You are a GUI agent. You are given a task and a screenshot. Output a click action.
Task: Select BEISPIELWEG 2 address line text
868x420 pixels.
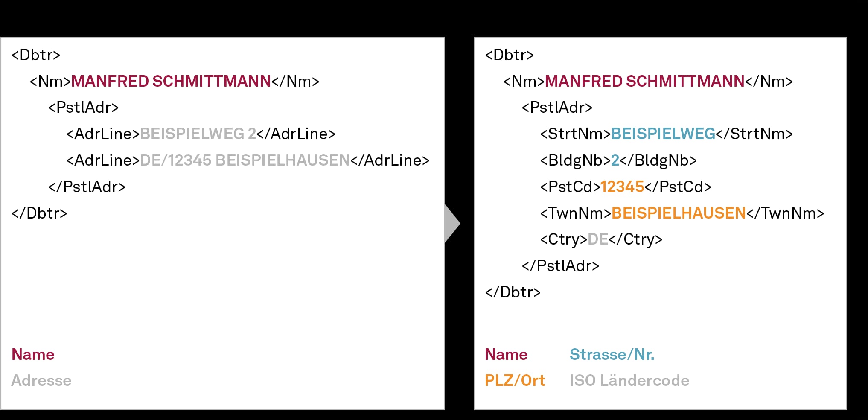pyautogui.click(x=198, y=134)
